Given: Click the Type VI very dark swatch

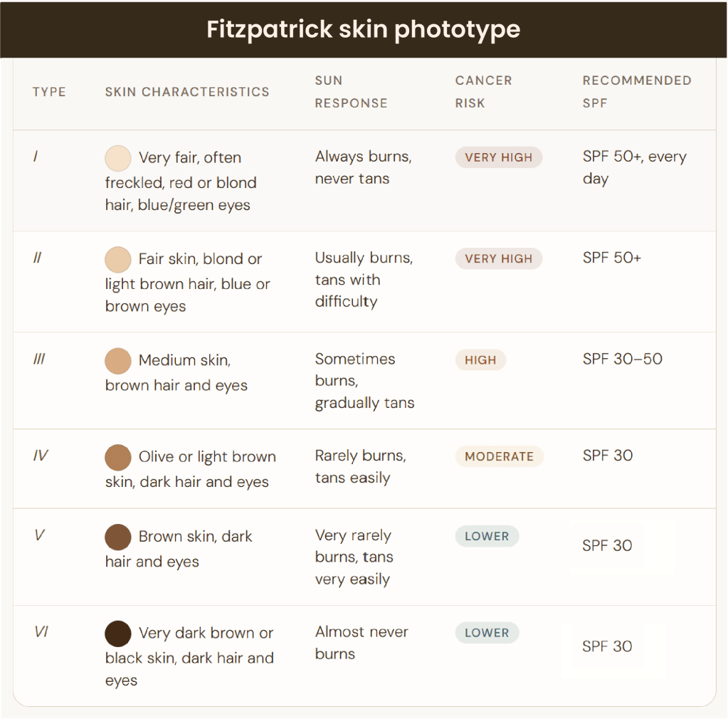Looking at the screenshot, I should tap(117, 634).
